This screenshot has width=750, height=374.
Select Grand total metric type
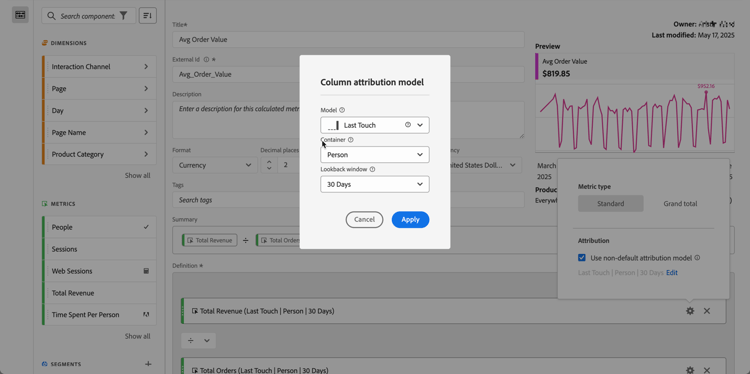680,204
